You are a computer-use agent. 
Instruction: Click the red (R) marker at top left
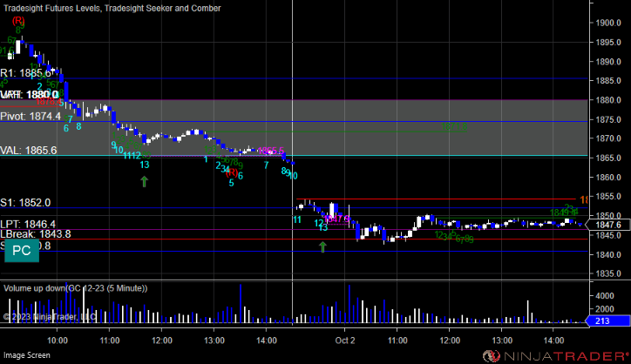coord(18,21)
